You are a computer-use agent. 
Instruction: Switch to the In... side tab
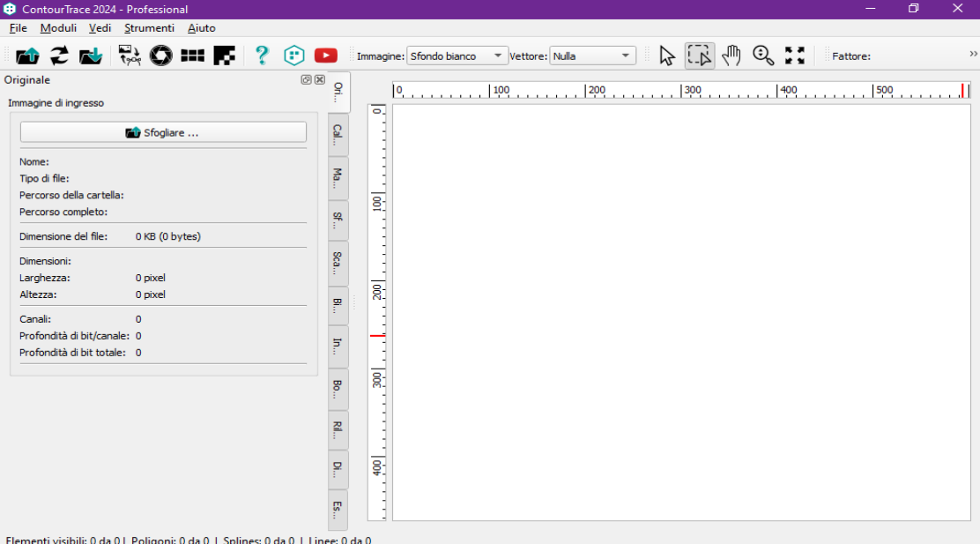coord(338,346)
